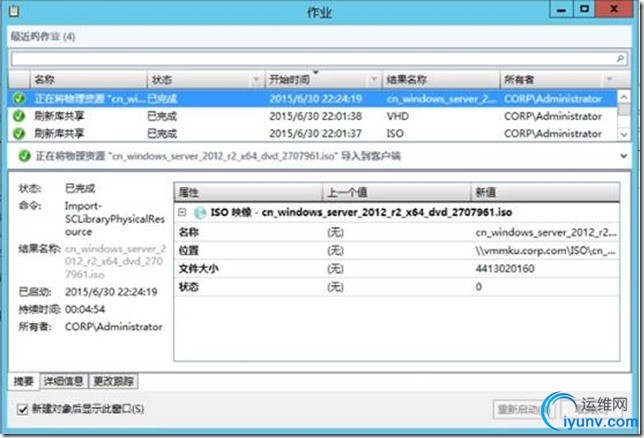The image size is (644, 438).
Task: Open the 开始时间 column filter dropdown
Action: pyautogui.click(x=374, y=79)
